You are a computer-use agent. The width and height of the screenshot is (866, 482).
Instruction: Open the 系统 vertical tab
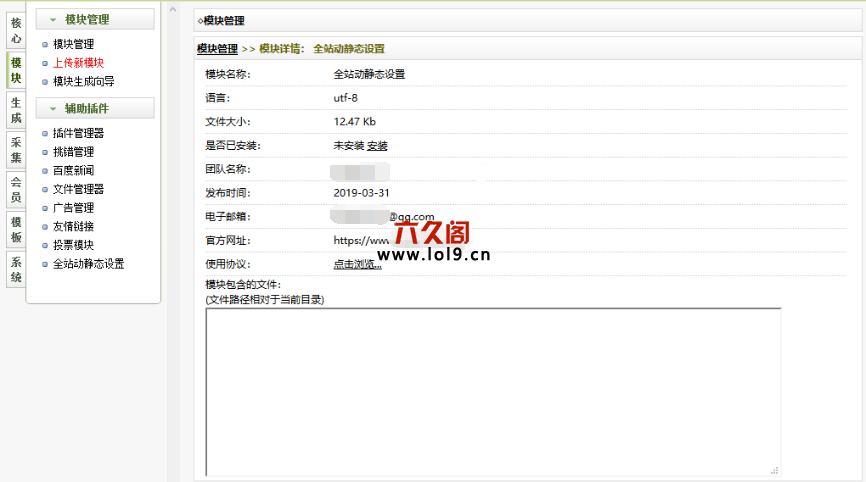click(x=15, y=269)
